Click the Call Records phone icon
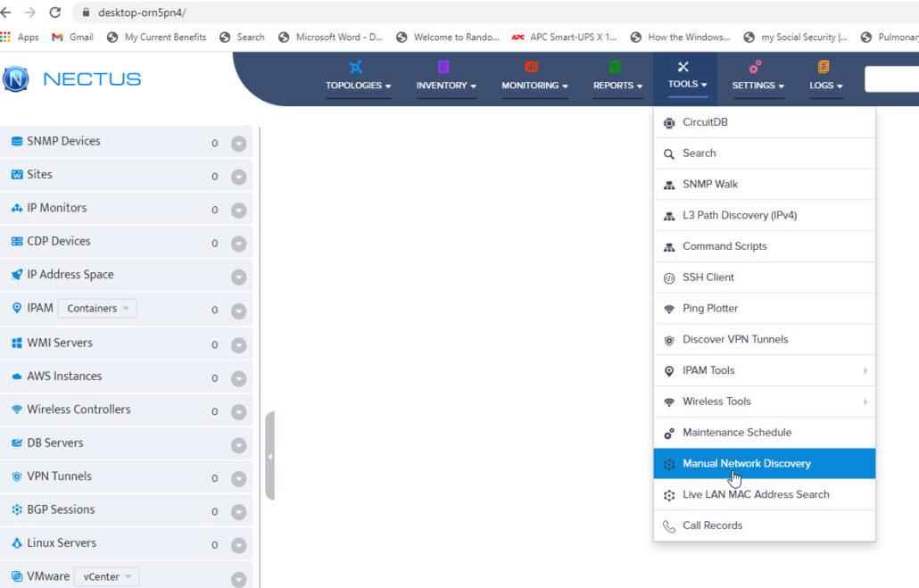919x588 pixels. coord(669,526)
